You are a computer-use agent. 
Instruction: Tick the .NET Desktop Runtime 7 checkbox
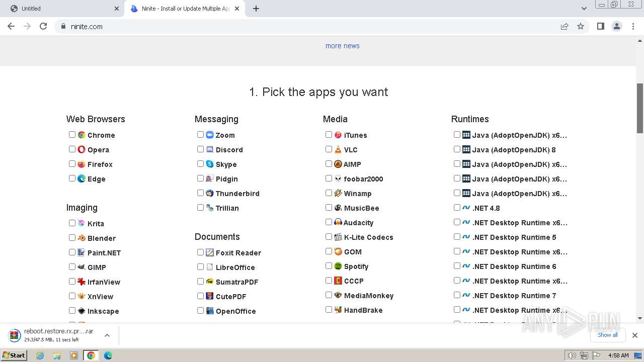click(x=457, y=295)
